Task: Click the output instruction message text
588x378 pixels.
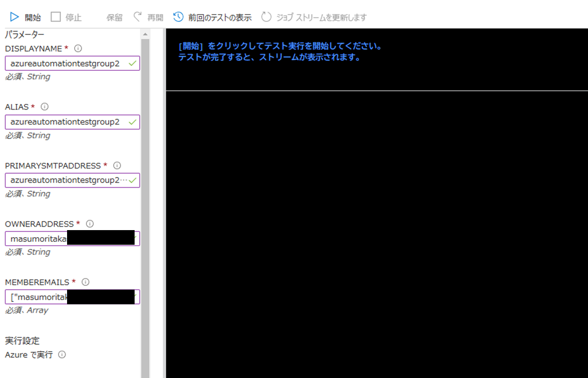Action: (x=280, y=52)
